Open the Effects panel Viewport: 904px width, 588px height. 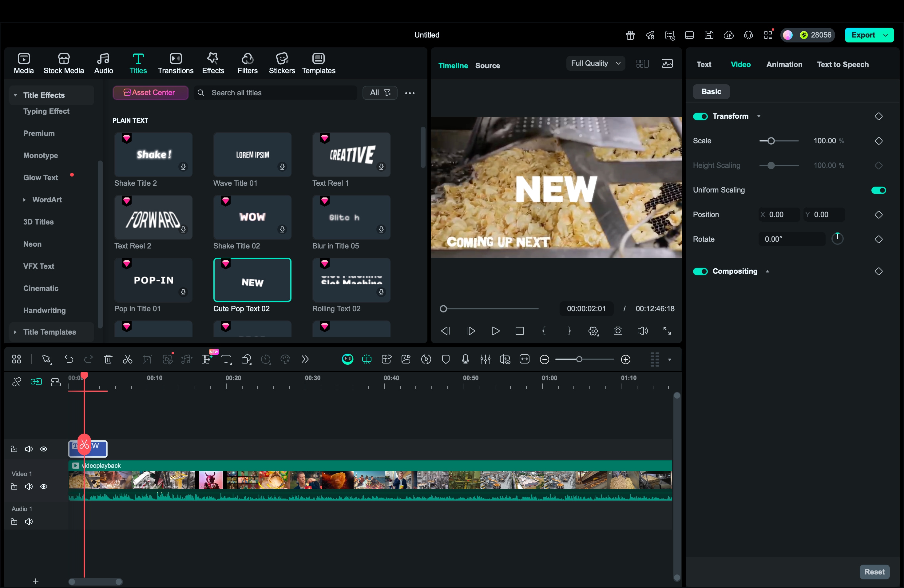(213, 63)
